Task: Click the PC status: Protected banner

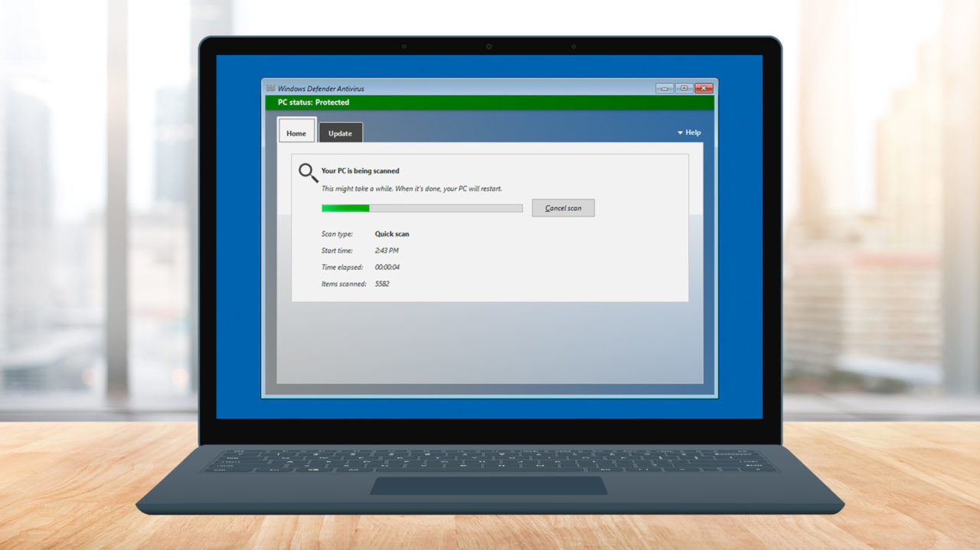Action: (x=490, y=102)
